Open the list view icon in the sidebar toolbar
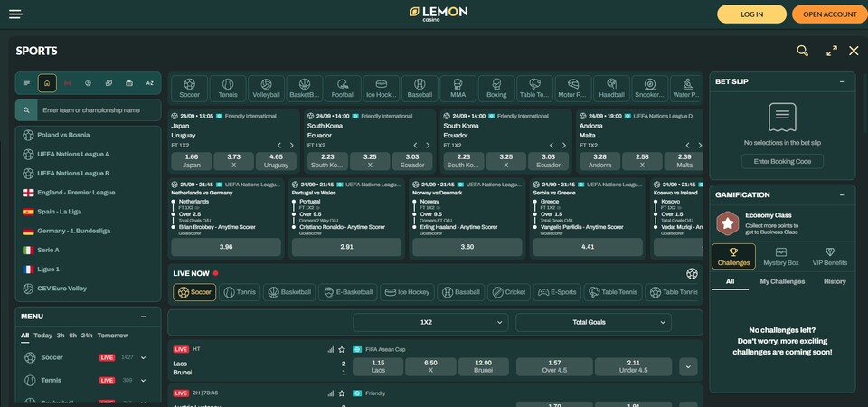Viewport: 868px width, 407px height. coord(26,83)
